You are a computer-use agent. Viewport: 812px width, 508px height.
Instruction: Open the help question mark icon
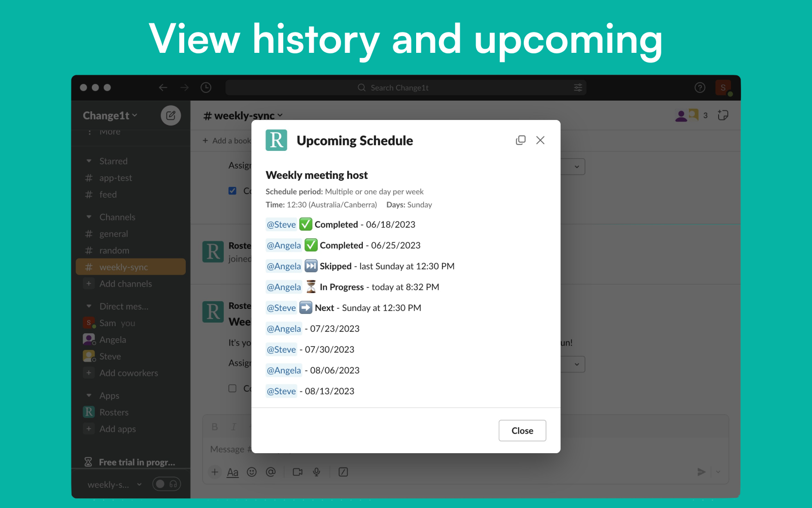[700, 87]
